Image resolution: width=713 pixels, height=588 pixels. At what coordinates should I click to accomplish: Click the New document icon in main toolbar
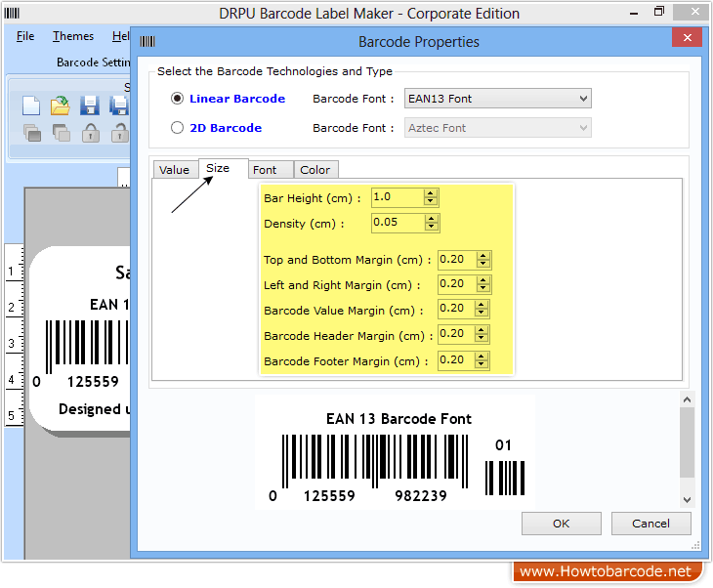click(x=31, y=105)
